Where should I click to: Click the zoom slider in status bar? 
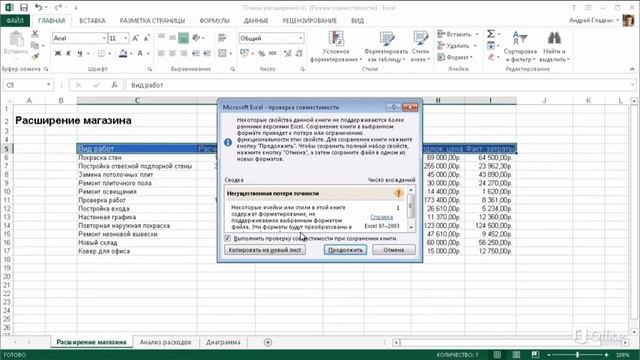tap(578, 355)
